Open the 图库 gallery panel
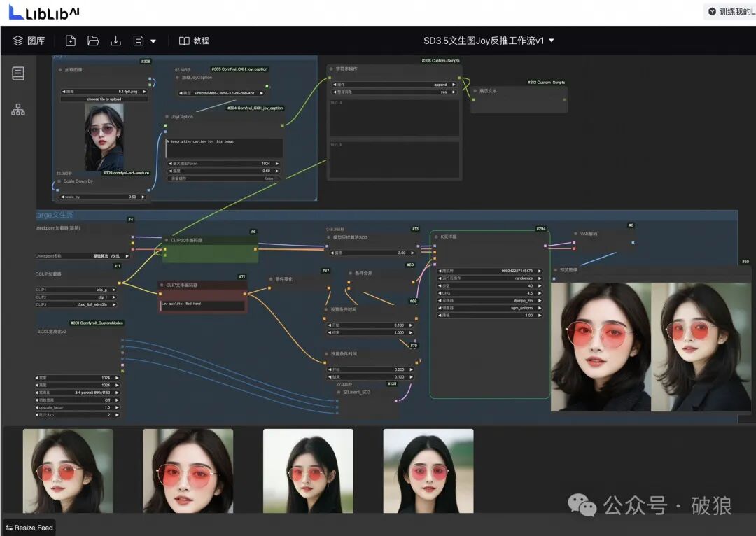 coord(28,41)
